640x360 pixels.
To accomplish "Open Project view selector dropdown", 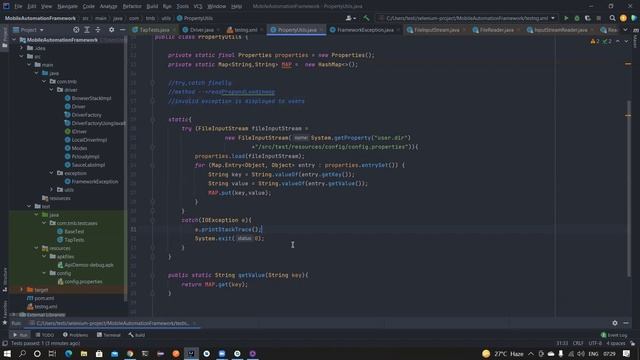I will coord(28,30).
